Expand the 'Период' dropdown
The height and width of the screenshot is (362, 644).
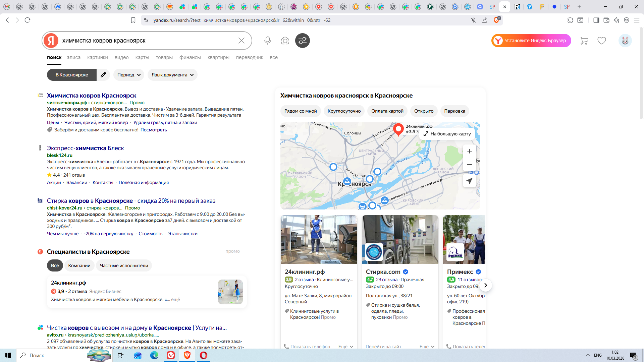[129, 75]
